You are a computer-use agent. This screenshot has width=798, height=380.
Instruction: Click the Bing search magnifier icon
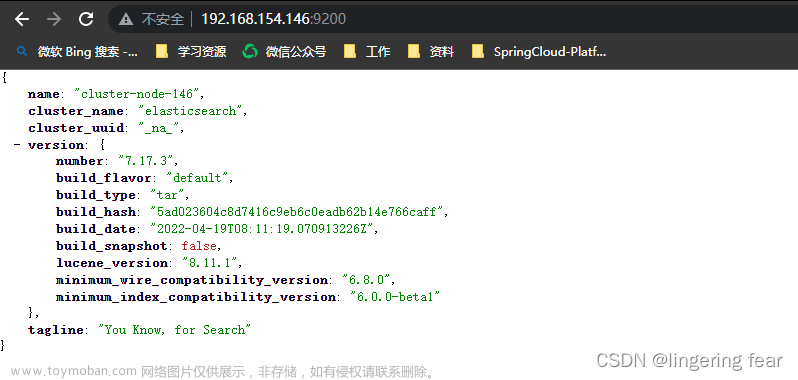coord(22,51)
